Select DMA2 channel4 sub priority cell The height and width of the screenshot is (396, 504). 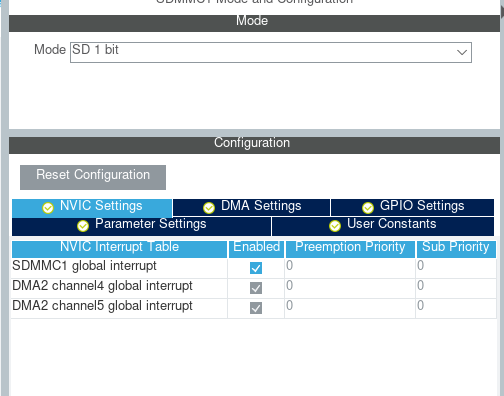(x=456, y=288)
